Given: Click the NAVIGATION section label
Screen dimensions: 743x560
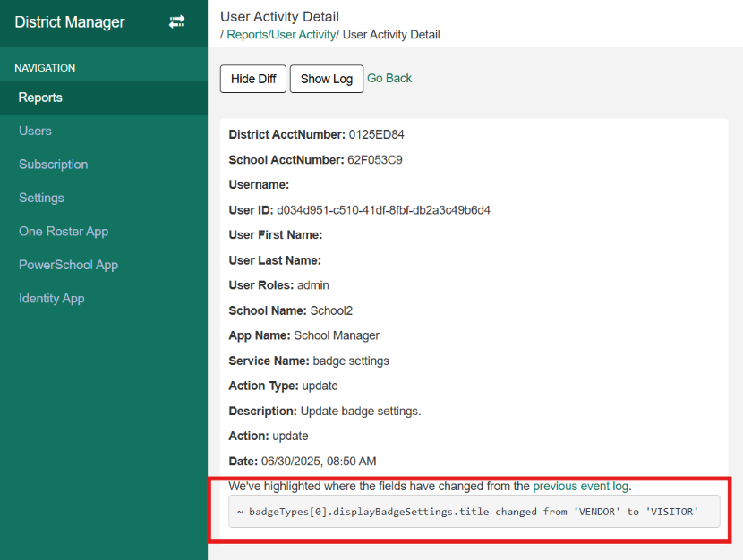Looking at the screenshot, I should click(x=45, y=68).
